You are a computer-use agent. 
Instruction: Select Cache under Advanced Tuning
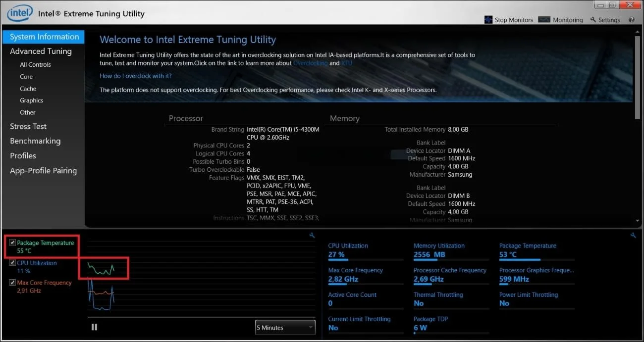coord(28,89)
